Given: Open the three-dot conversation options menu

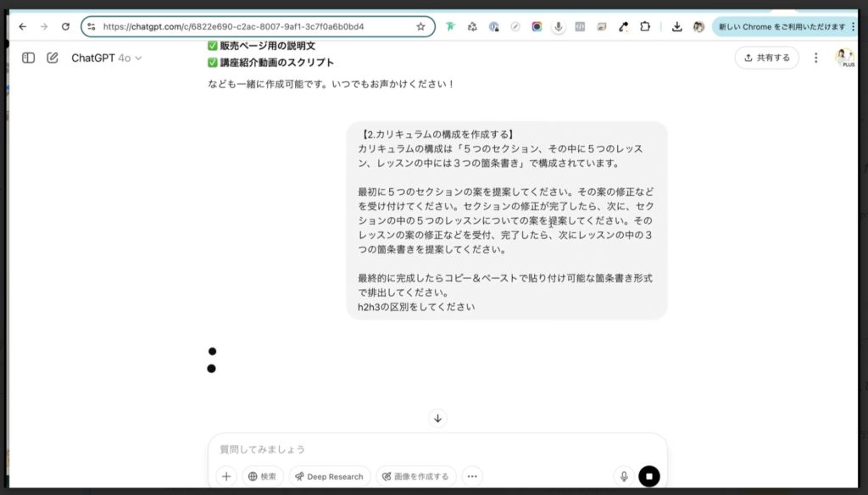Looking at the screenshot, I should (x=815, y=57).
